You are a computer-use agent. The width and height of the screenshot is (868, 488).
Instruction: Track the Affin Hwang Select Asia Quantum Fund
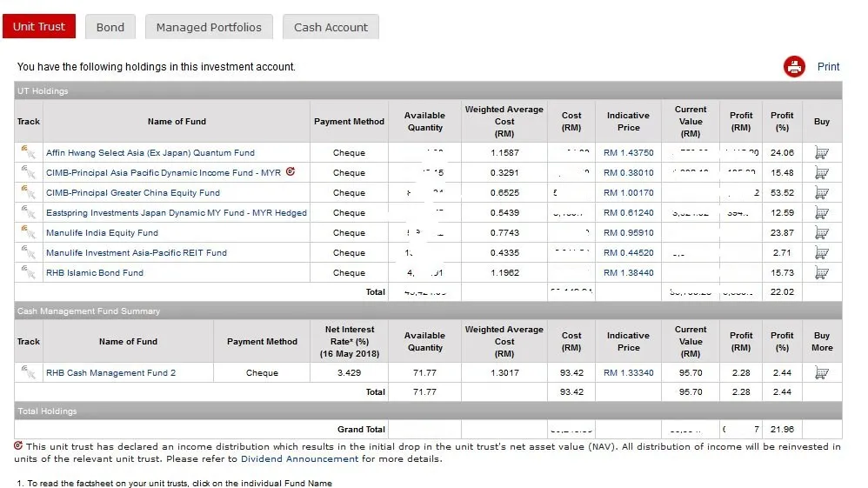28,151
